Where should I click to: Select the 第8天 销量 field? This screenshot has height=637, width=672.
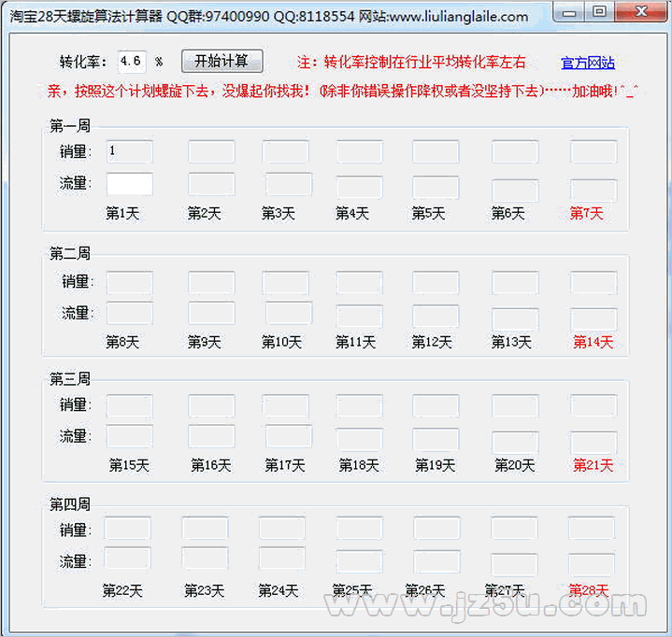tap(129, 283)
